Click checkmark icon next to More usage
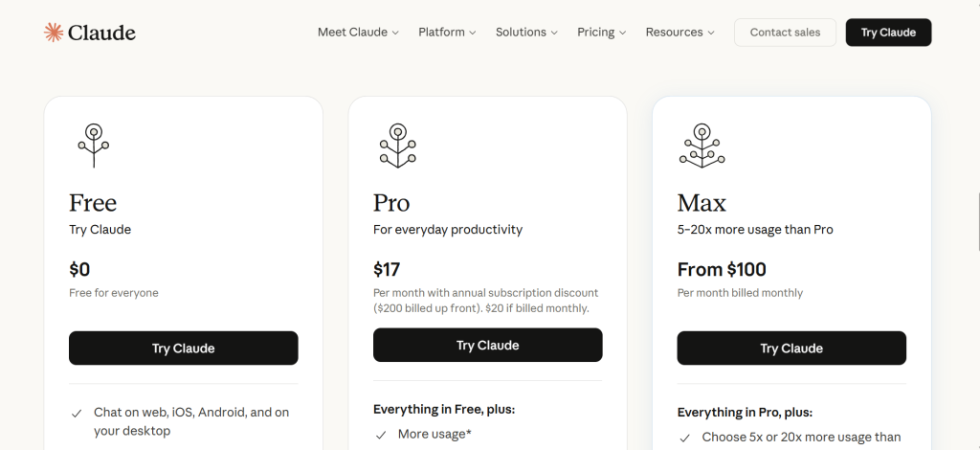Image resolution: width=980 pixels, height=450 pixels. click(381, 435)
